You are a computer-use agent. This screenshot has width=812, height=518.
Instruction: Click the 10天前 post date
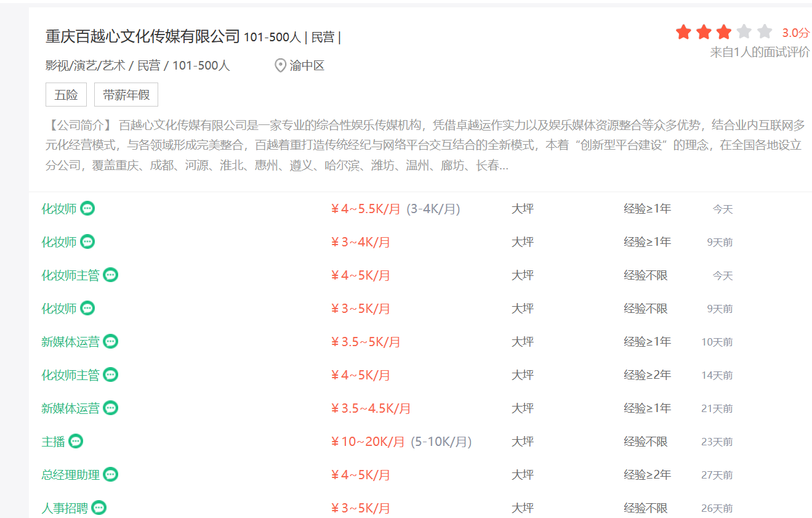click(x=717, y=342)
